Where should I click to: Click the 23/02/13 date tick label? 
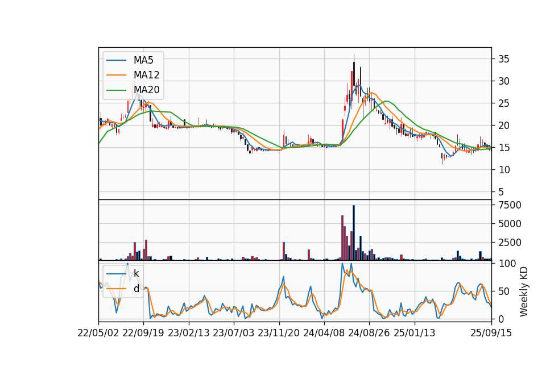coord(189,333)
